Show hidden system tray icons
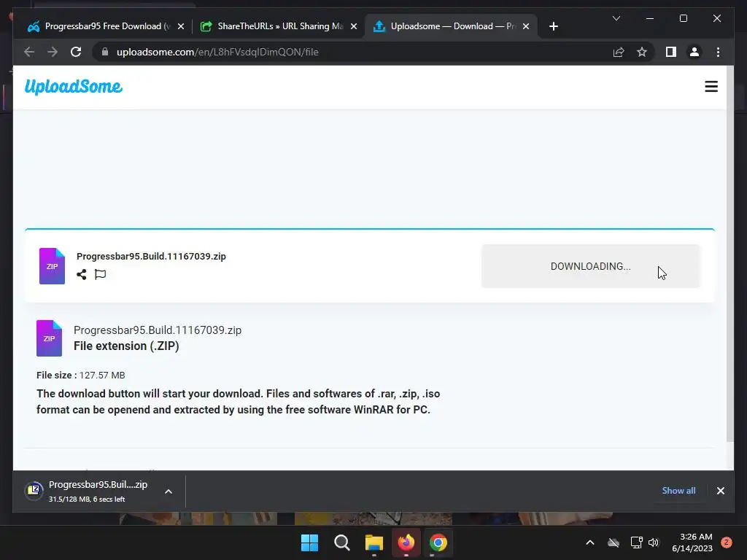Image resolution: width=747 pixels, height=560 pixels. pos(589,542)
